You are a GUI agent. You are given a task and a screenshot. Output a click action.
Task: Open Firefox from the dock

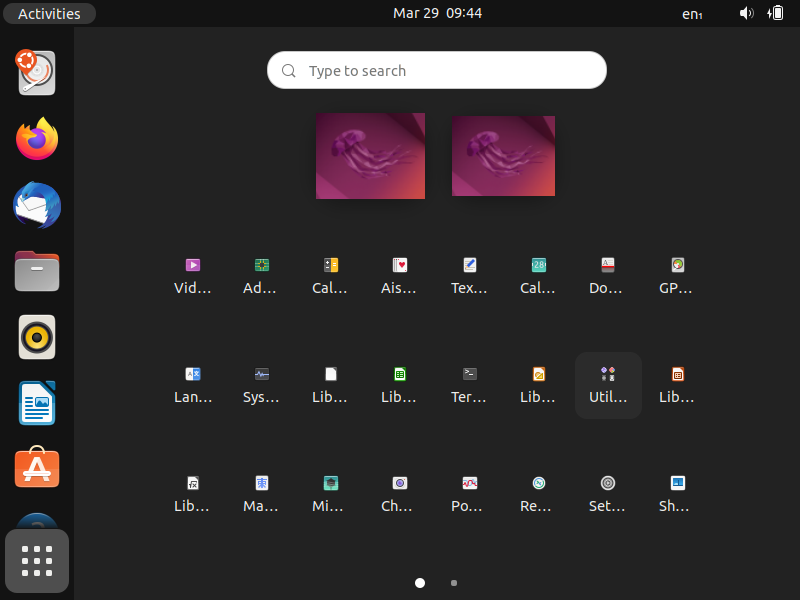click(x=37, y=138)
